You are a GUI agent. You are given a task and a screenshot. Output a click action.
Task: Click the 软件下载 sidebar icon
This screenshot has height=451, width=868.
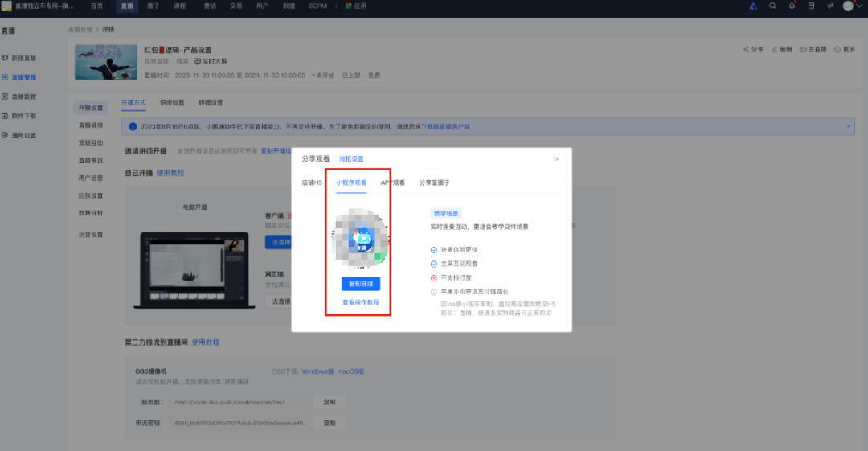5,116
